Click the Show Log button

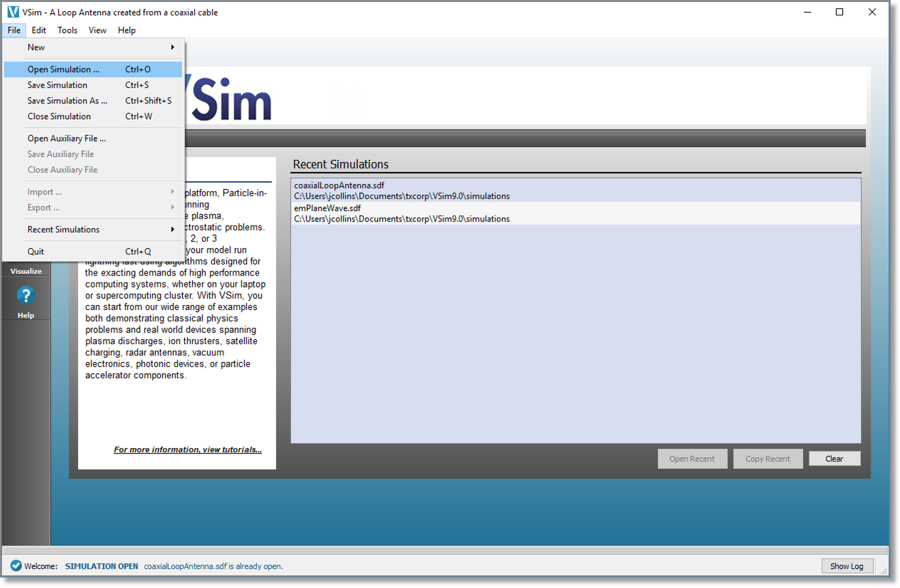click(x=847, y=566)
